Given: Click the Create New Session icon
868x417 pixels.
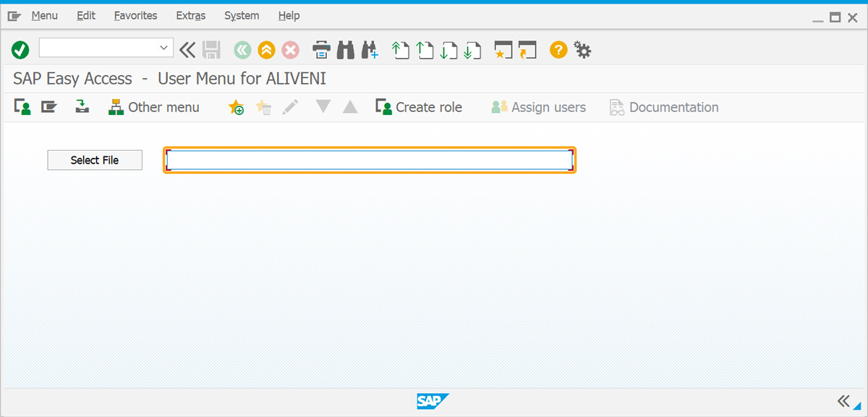Looking at the screenshot, I should (x=503, y=50).
